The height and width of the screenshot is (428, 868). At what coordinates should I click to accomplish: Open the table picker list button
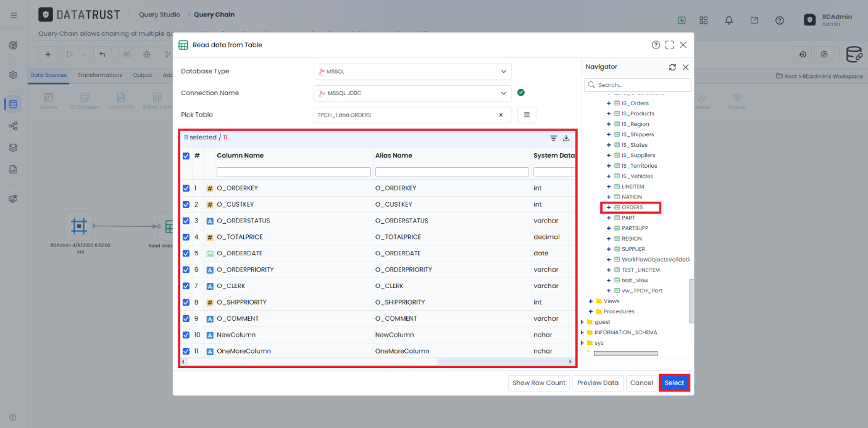tap(527, 115)
